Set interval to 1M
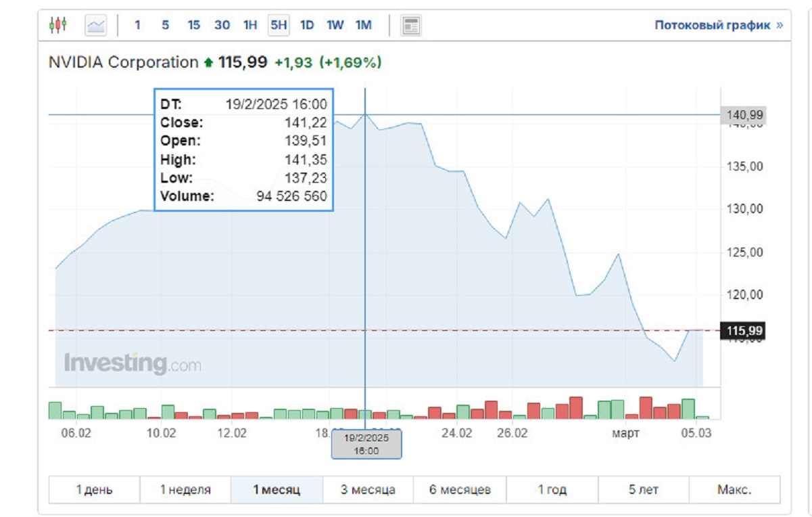 click(364, 26)
